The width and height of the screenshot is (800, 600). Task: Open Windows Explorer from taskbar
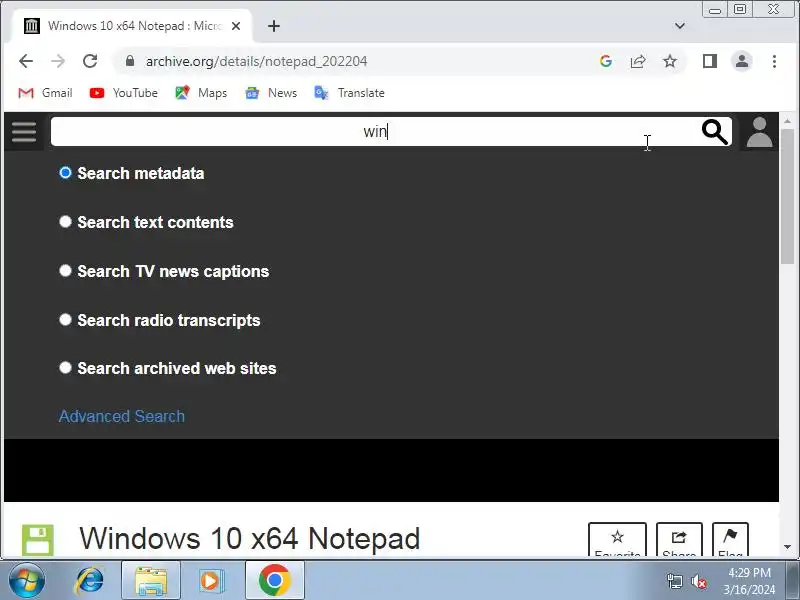(x=151, y=580)
